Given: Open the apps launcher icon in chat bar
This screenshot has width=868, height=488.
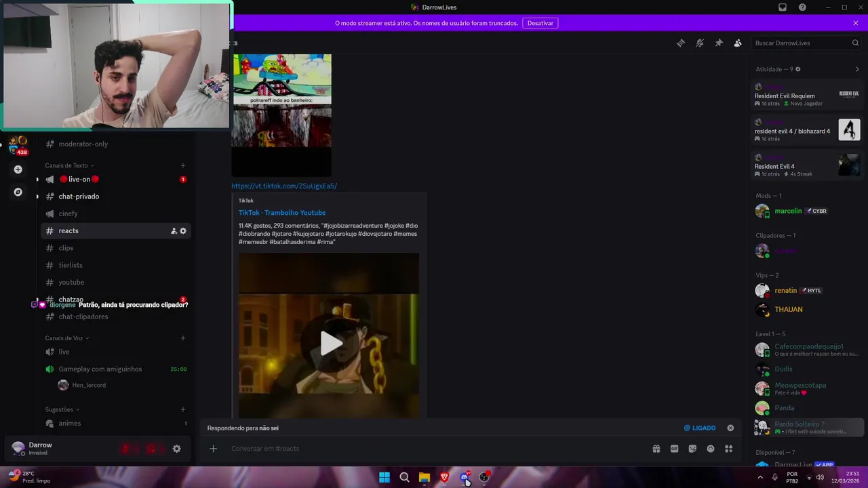Looking at the screenshot, I should point(729,449).
